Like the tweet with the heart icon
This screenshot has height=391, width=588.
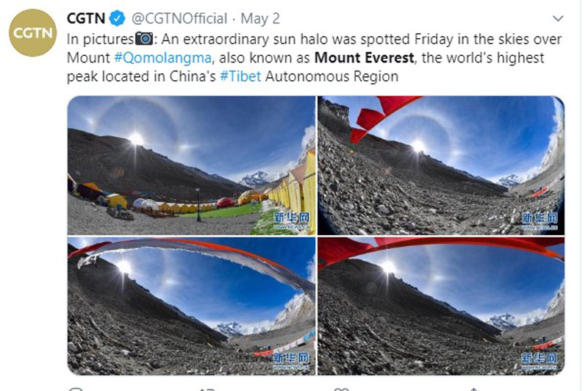tap(341, 389)
